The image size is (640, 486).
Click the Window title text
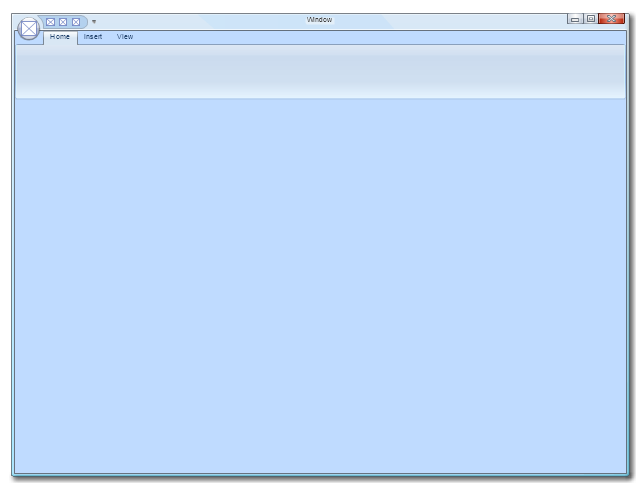tap(319, 20)
